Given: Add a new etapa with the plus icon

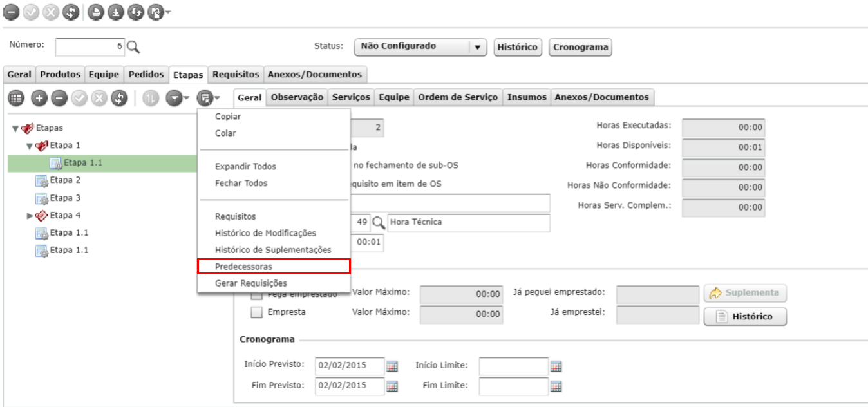Looking at the screenshot, I should coord(39,99).
